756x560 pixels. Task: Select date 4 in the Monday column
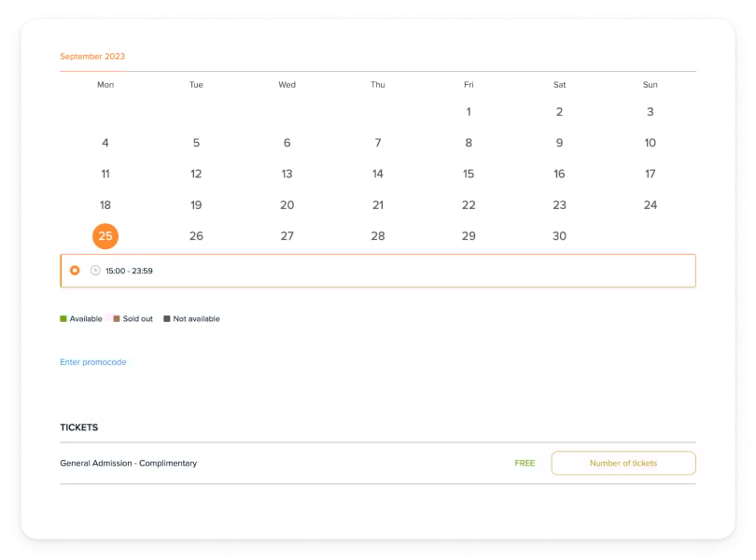click(x=105, y=143)
